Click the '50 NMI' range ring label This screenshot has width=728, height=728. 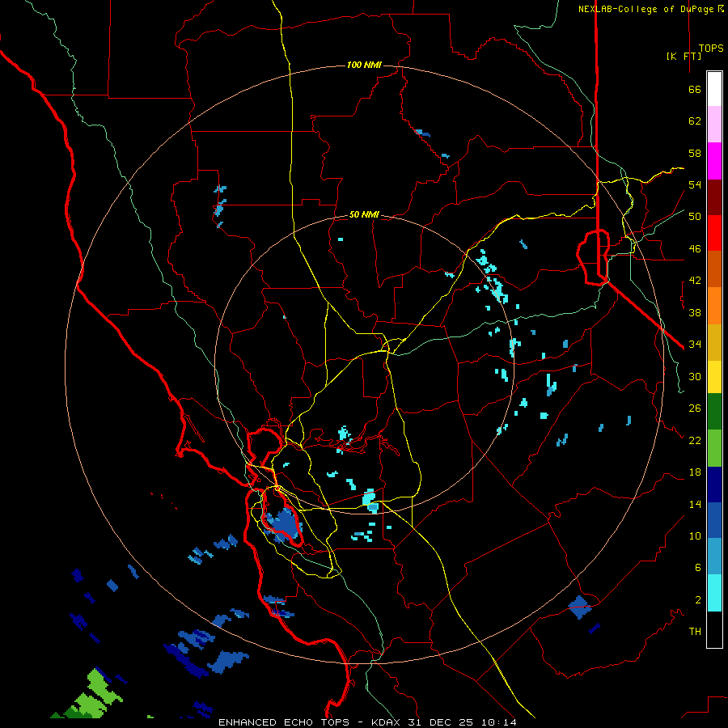pos(364,214)
